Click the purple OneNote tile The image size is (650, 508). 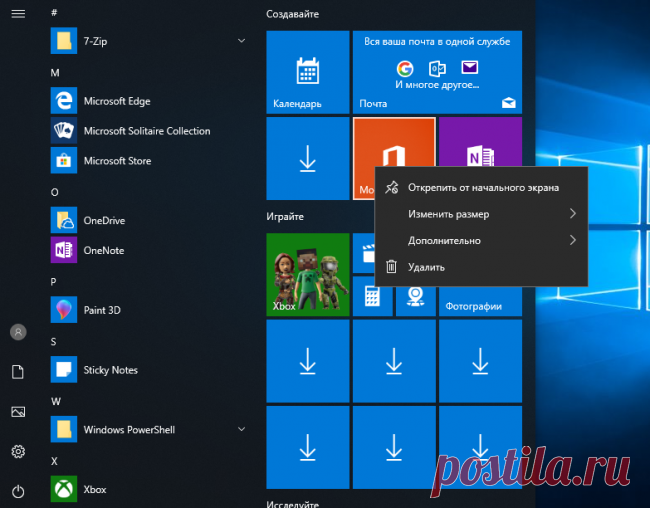point(480,142)
